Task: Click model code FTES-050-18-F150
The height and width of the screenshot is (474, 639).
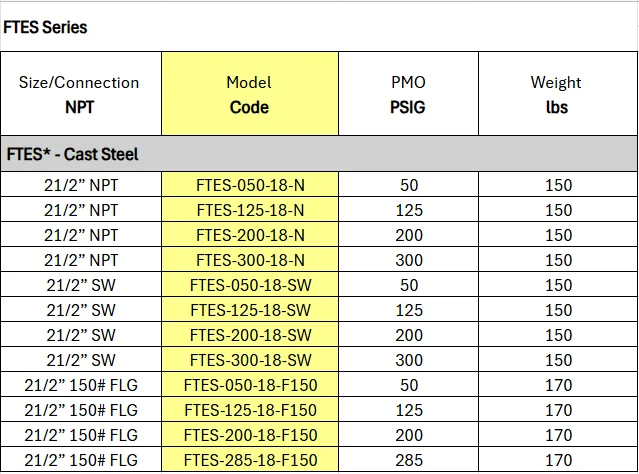Action: [x=250, y=385]
